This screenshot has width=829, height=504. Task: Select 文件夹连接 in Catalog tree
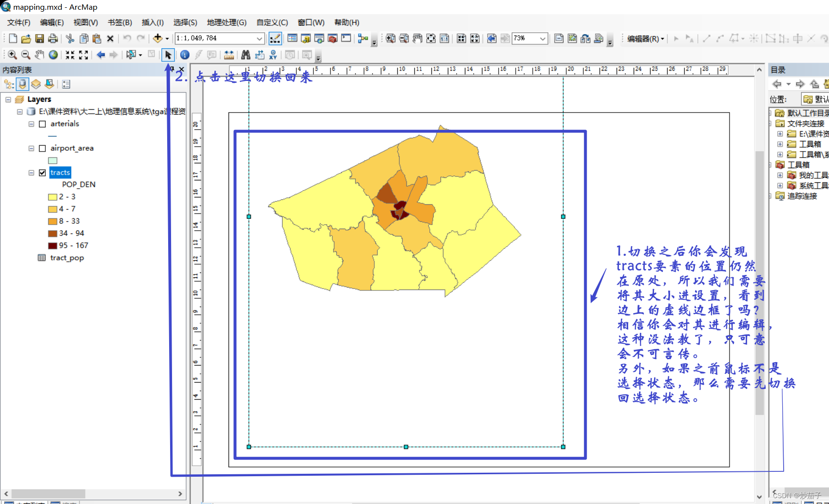tap(806, 124)
